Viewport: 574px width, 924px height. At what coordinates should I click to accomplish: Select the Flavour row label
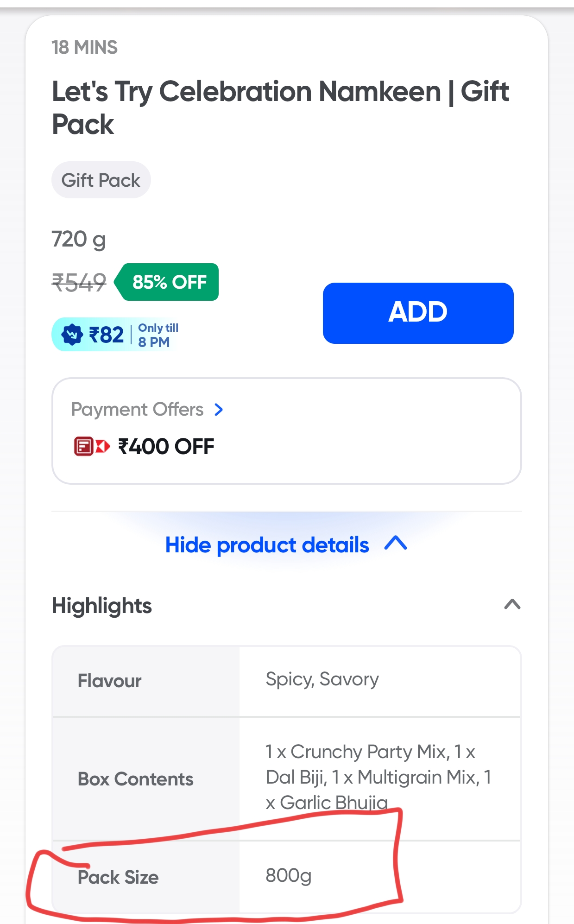110,681
